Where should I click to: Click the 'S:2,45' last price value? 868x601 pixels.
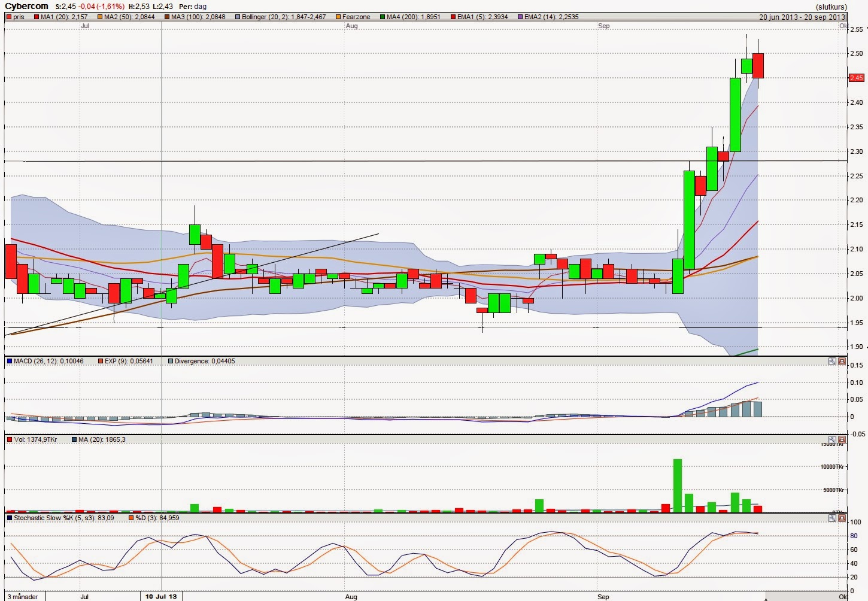[x=66, y=7]
